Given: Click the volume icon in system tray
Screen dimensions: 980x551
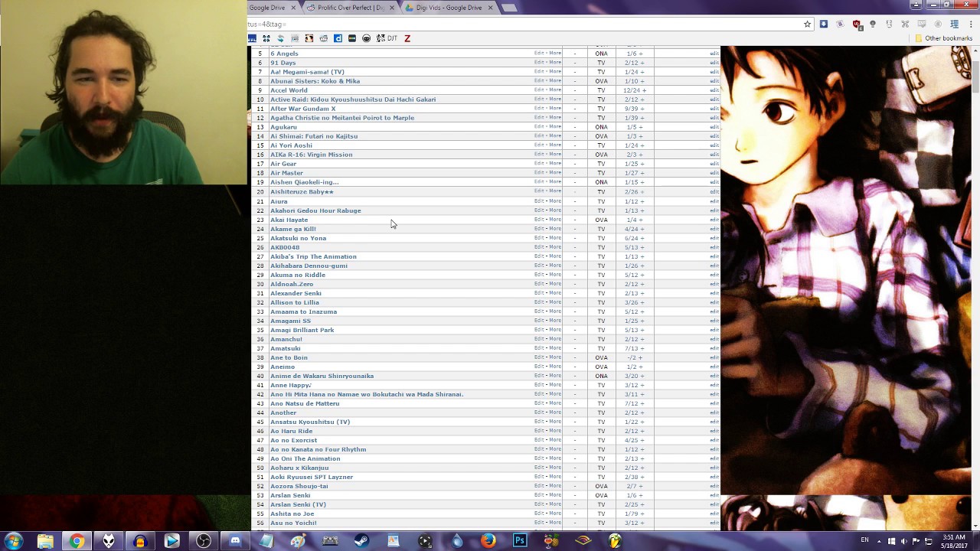Looking at the screenshot, I should [903, 541].
